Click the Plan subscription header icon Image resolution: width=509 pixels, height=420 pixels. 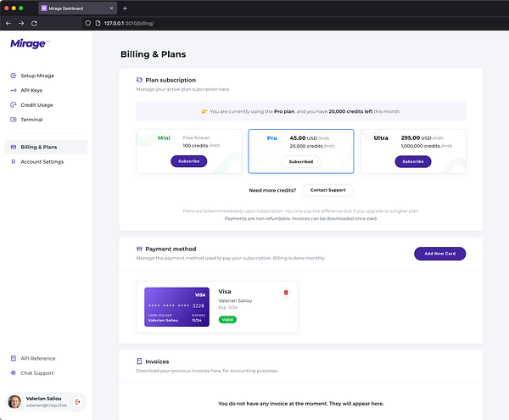click(x=139, y=80)
